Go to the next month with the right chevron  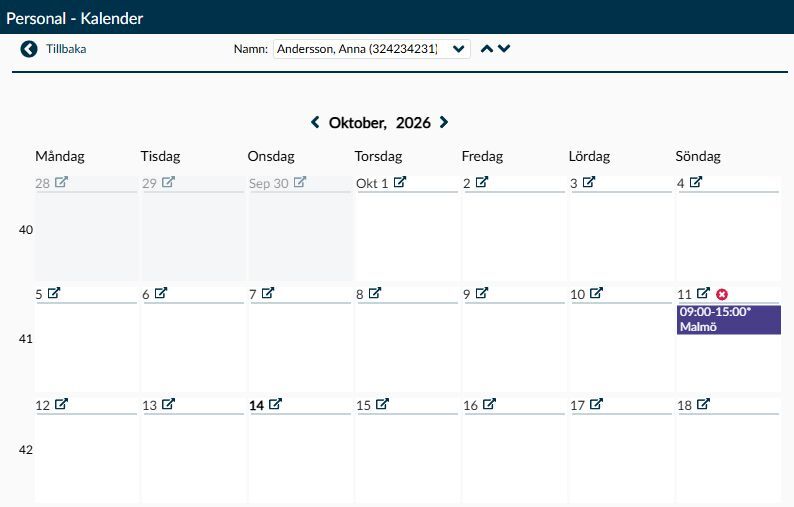pyautogui.click(x=444, y=122)
